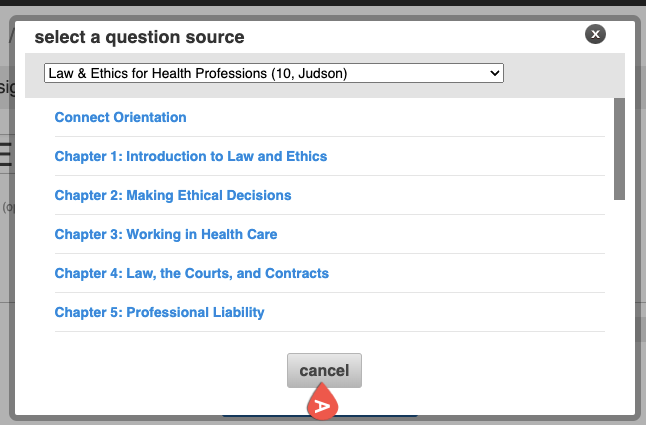
Task: Open Chapter 3: Working in Health Care
Action: [x=165, y=234]
